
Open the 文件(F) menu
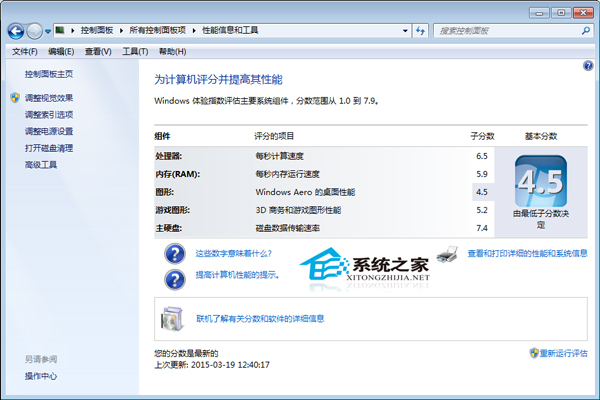point(24,51)
